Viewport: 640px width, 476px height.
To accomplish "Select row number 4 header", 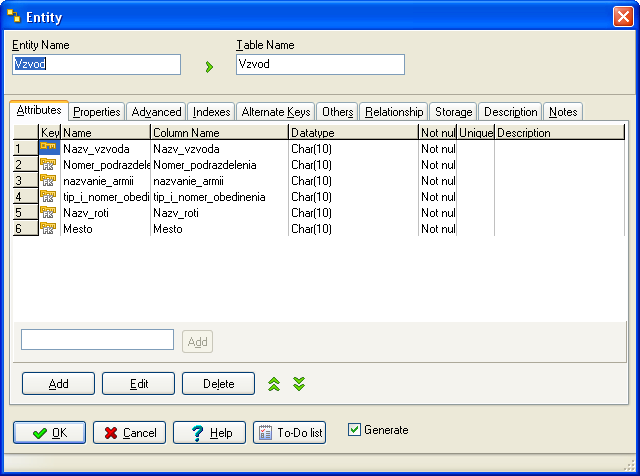I will (26, 196).
